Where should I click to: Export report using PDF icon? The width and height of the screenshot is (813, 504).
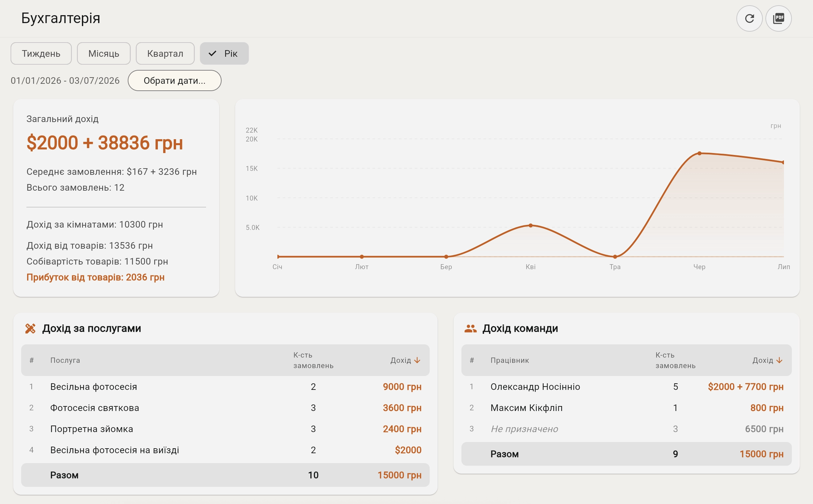coord(778,18)
